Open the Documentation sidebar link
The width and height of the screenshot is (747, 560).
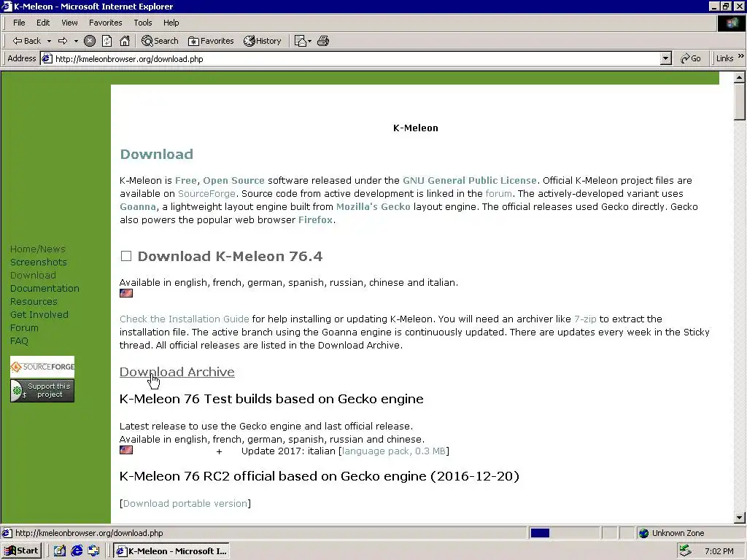[44, 288]
